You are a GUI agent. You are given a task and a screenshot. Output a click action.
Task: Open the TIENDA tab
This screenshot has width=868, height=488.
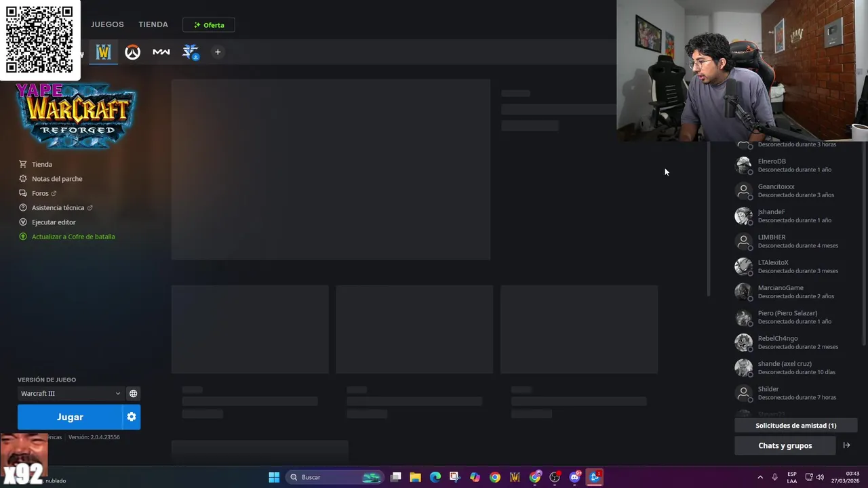153,24
